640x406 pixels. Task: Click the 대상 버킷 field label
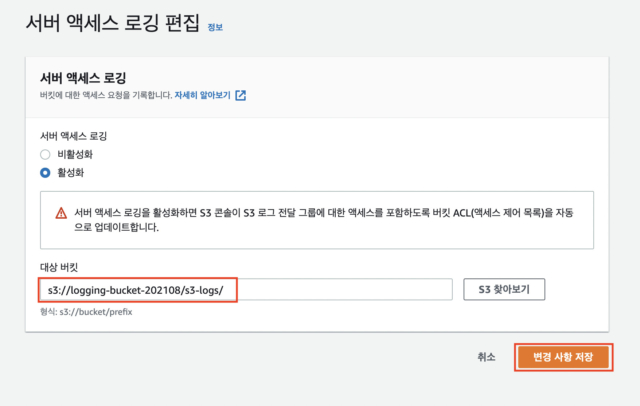(59, 268)
